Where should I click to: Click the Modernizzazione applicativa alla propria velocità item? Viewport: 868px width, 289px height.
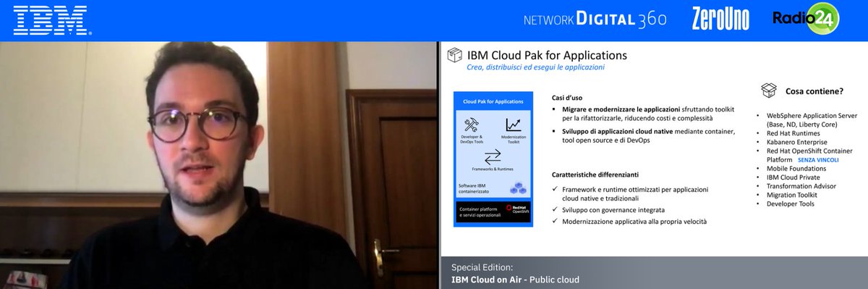click(629, 221)
